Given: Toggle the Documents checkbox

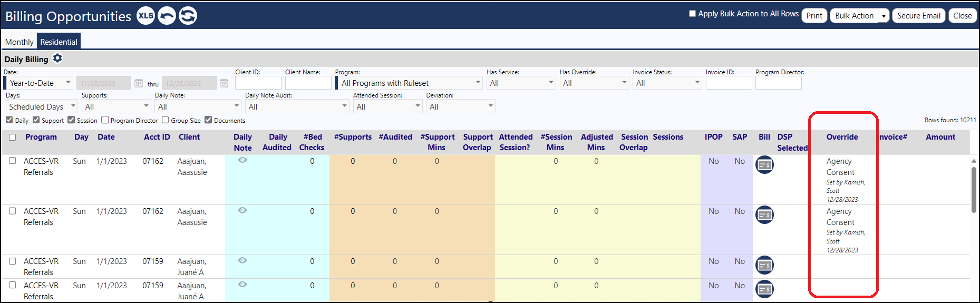Looking at the screenshot, I should click(208, 120).
